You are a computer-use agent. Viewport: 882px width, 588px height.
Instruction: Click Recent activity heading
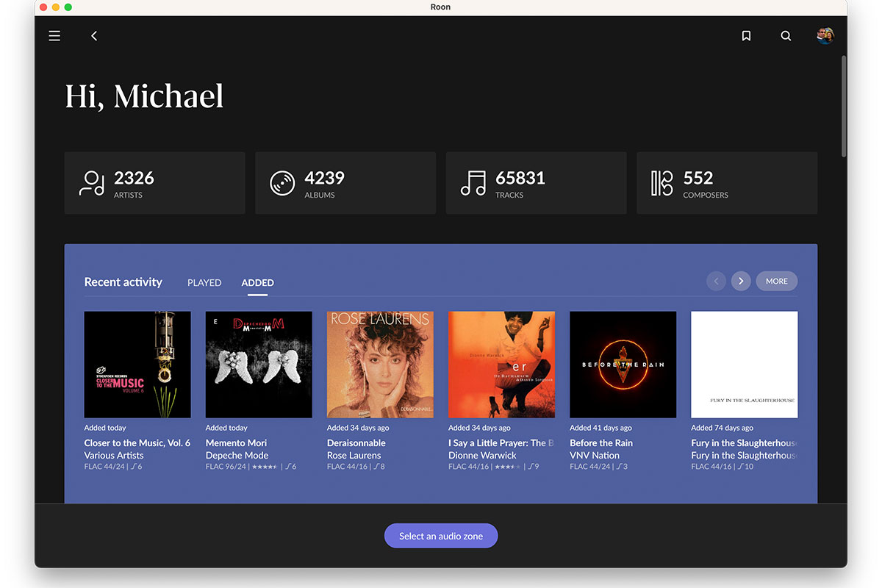point(123,282)
